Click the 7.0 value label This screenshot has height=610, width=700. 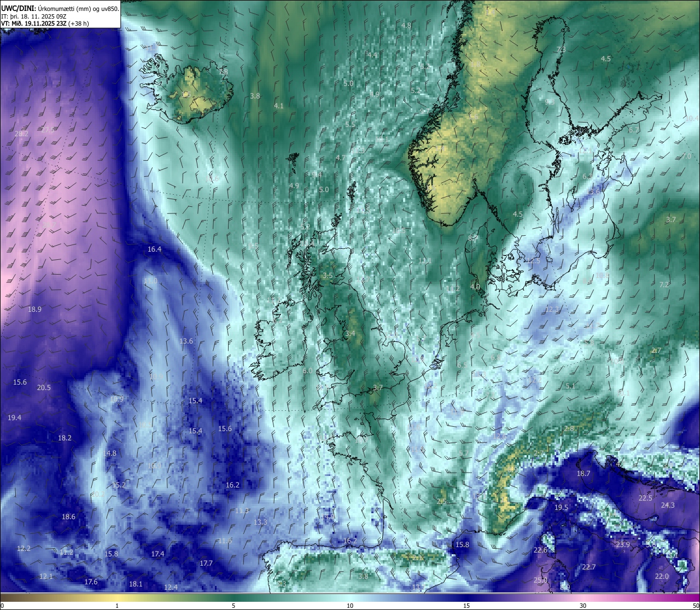[x=686, y=156]
